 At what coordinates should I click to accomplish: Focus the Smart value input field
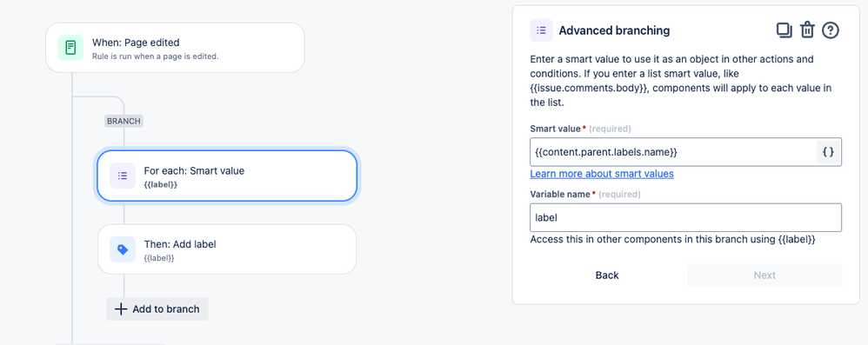pos(673,152)
